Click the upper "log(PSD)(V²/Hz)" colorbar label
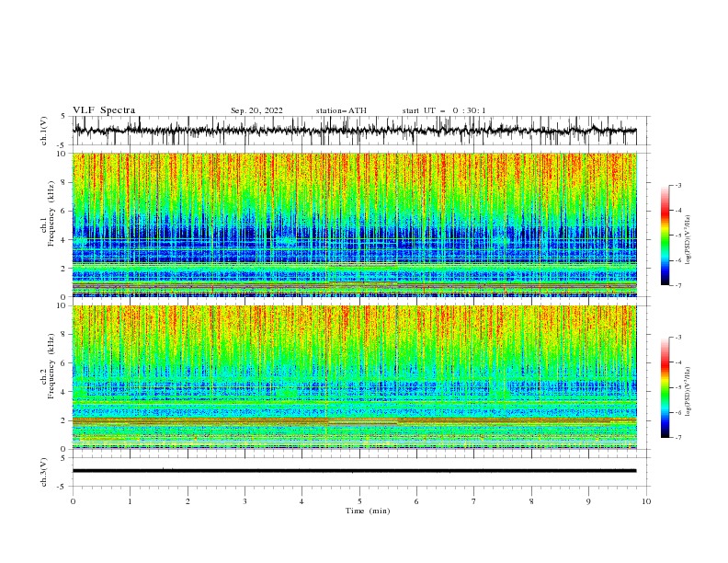Image resolution: width=728 pixels, height=563 pixels. tap(688, 240)
